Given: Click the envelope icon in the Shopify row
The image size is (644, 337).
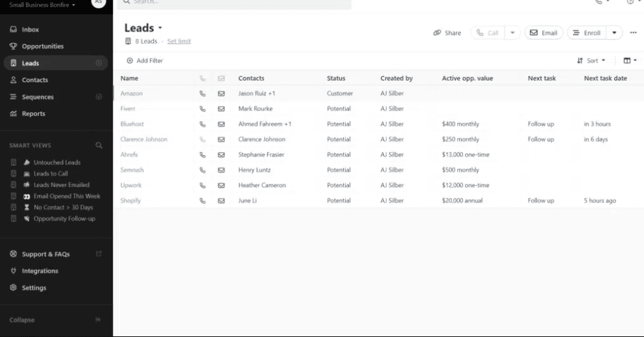Looking at the screenshot, I should (221, 201).
